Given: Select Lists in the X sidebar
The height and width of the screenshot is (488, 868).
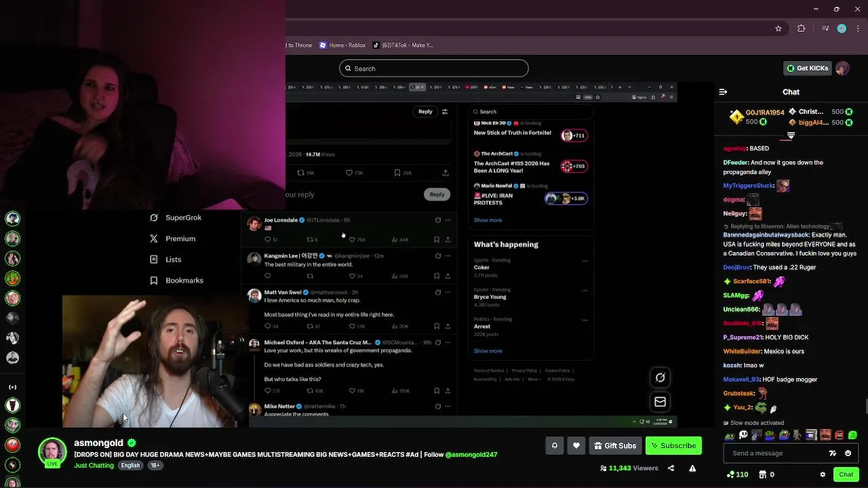Looking at the screenshot, I should click(x=165, y=260).
